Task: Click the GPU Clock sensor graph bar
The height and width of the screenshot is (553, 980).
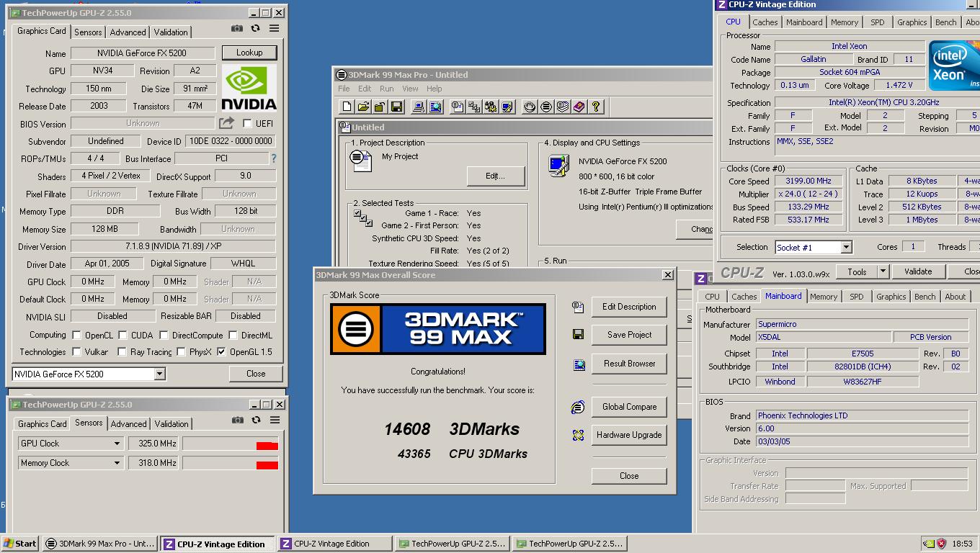Action: tap(230, 444)
